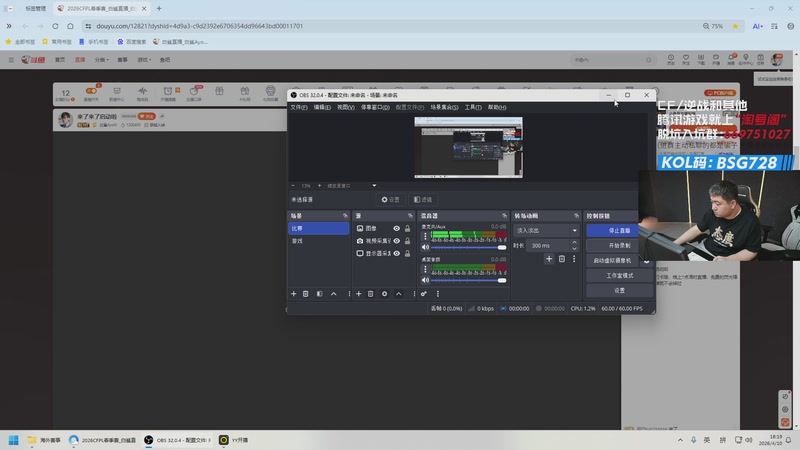Open Scenes dock footer three-dot menu
Image resolution: width=800 pixels, height=450 pixels.
pyautogui.click(x=349, y=294)
